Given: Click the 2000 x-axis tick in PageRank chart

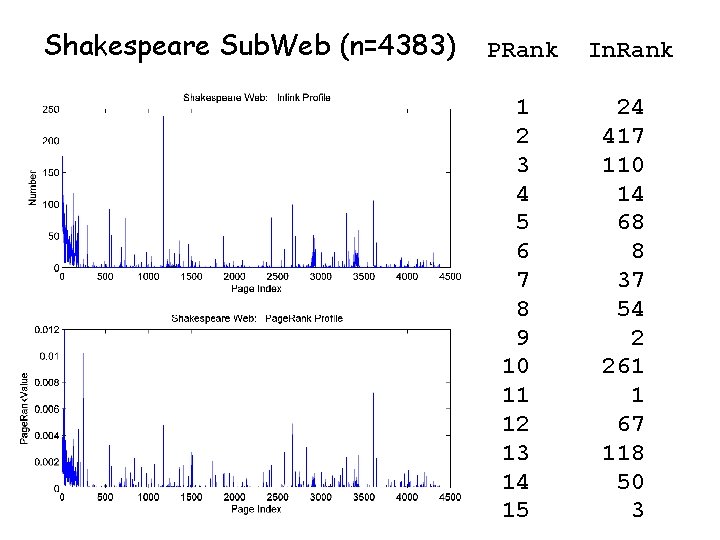Looking at the screenshot, I should click(234, 497).
